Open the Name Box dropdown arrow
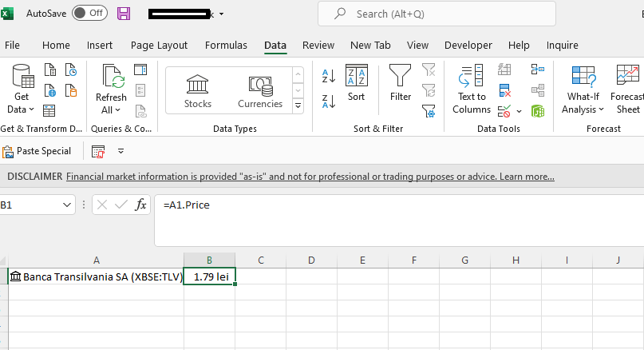Viewport: 644px width, 350px height. point(66,205)
